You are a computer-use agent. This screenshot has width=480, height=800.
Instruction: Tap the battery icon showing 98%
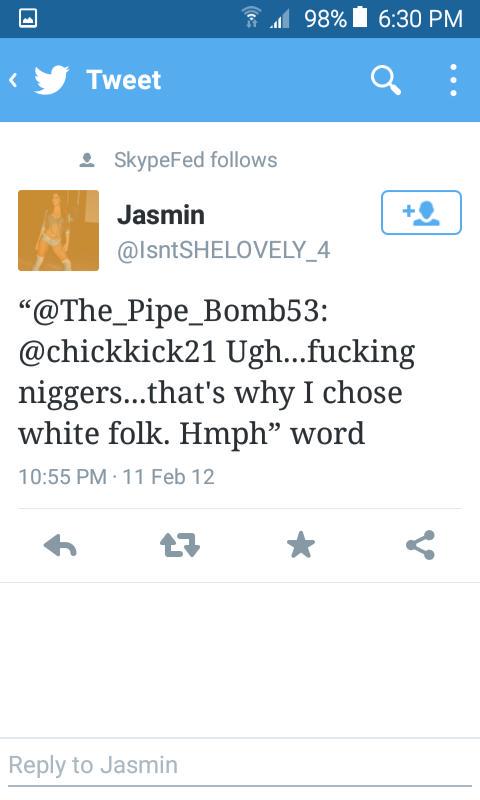pyautogui.click(x=360, y=17)
